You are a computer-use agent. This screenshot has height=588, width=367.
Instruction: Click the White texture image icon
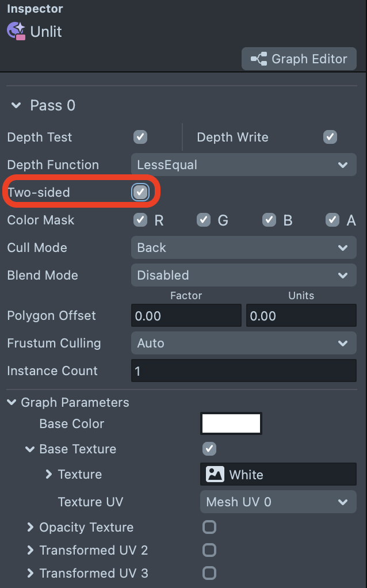(215, 475)
